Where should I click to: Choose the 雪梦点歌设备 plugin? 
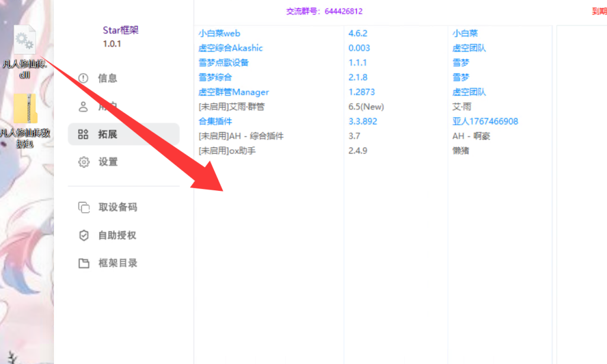[223, 63]
